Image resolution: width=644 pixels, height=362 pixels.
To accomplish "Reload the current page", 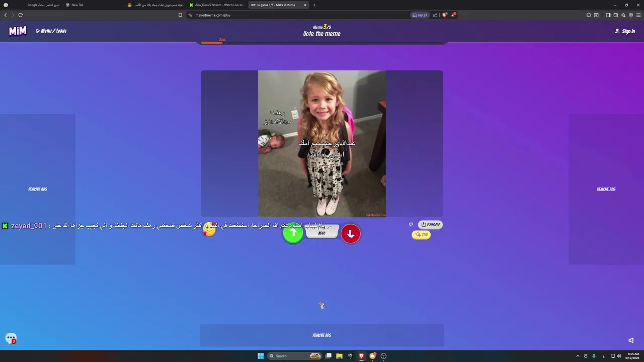I will coord(21,15).
